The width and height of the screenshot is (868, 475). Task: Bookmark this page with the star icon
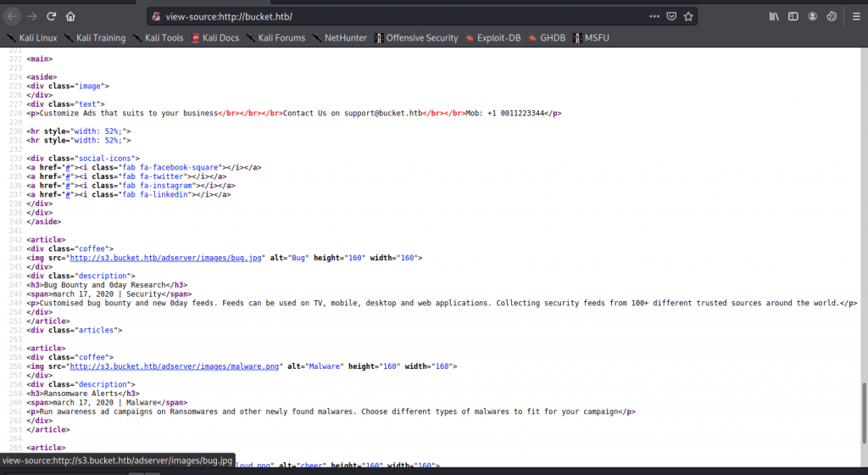point(689,16)
